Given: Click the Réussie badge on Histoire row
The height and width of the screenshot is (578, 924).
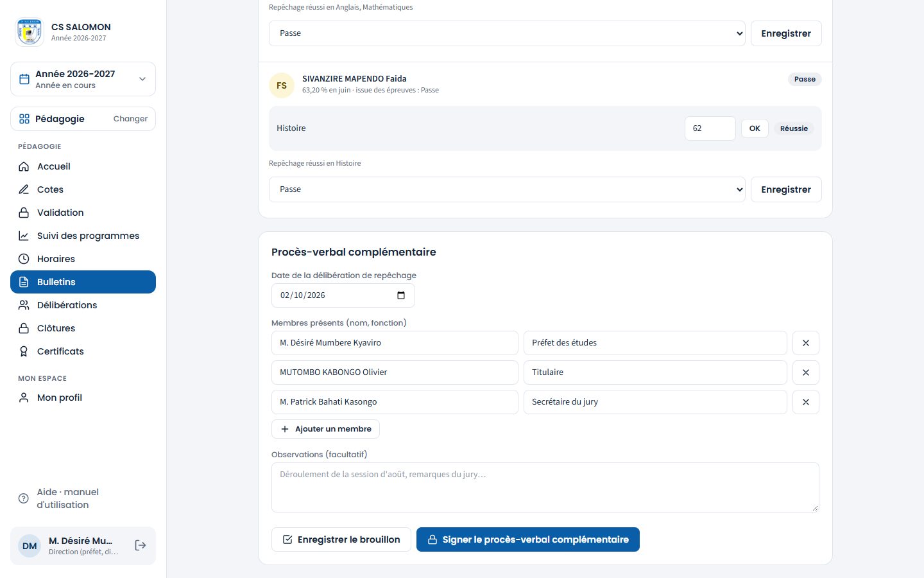Looking at the screenshot, I should pos(794,128).
